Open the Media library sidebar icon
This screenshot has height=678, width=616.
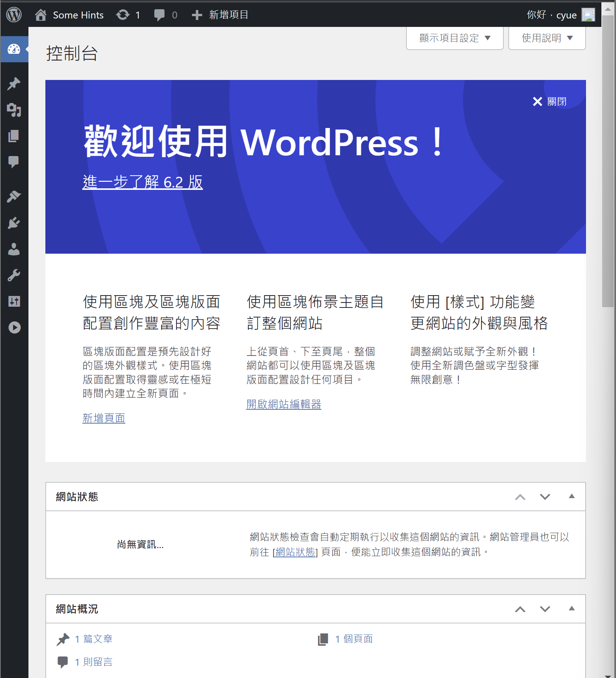coord(14,110)
